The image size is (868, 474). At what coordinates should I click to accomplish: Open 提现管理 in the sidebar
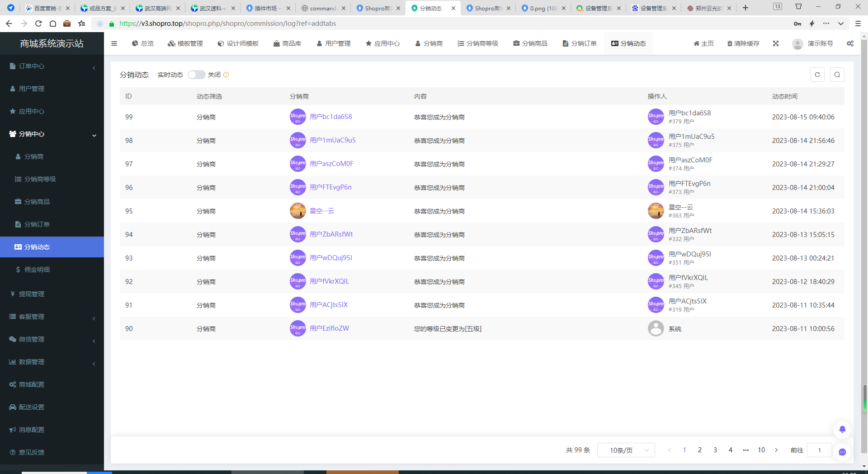click(52, 294)
